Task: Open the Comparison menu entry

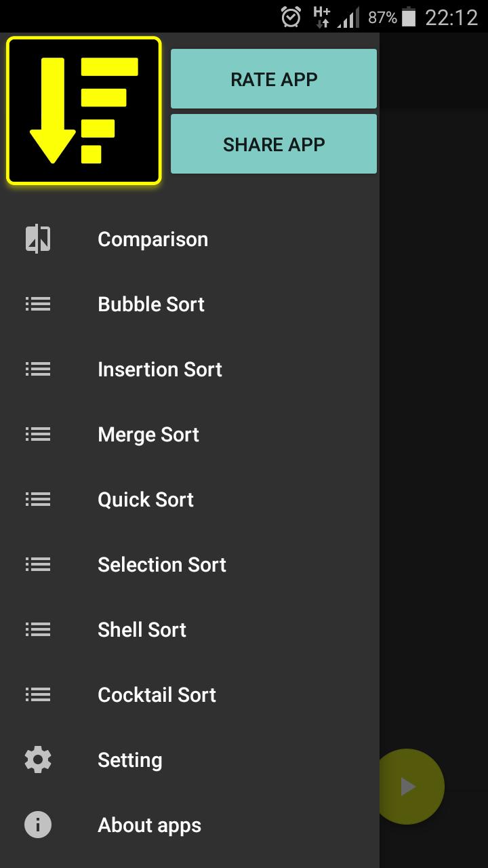Action: pyautogui.click(x=190, y=239)
